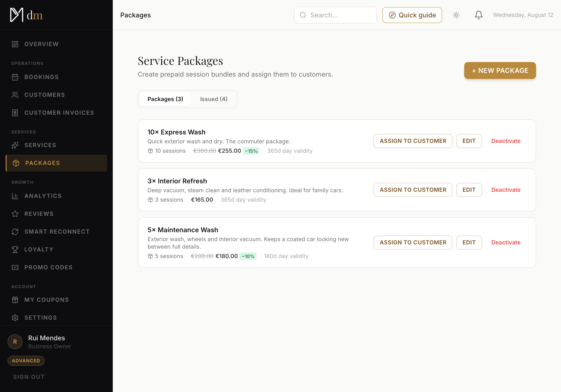The image size is (561, 392).
Task: Click the Loyalty trophy icon
Action: click(15, 250)
